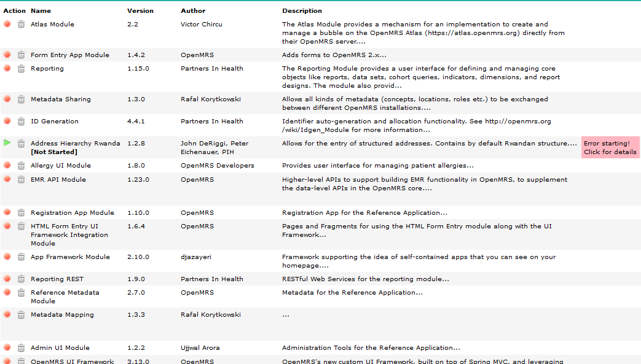Unload the Atlas Module with the trash icon
Viewport: 641px width, 364px height.
[21, 24]
